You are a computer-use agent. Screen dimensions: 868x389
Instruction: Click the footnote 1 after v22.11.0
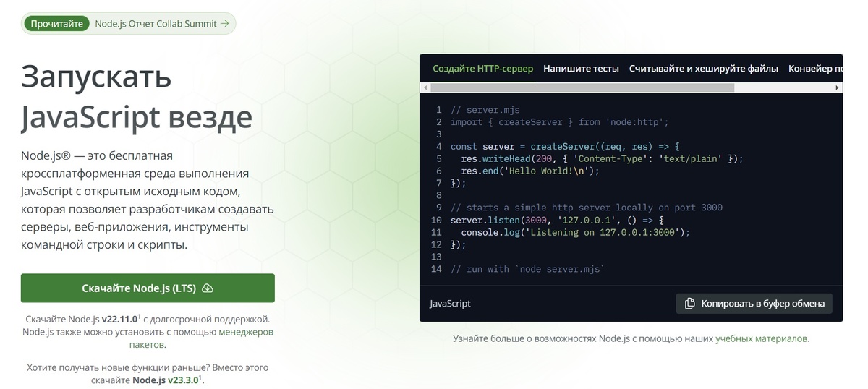139,316
